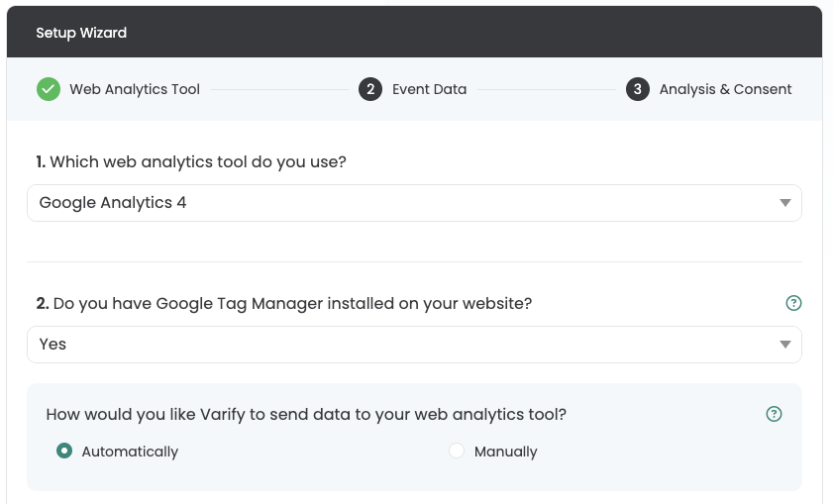Image resolution: width=833 pixels, height=504 pixels.
Task: Go to Web Analytics Tool step
Action: [135, 89]
